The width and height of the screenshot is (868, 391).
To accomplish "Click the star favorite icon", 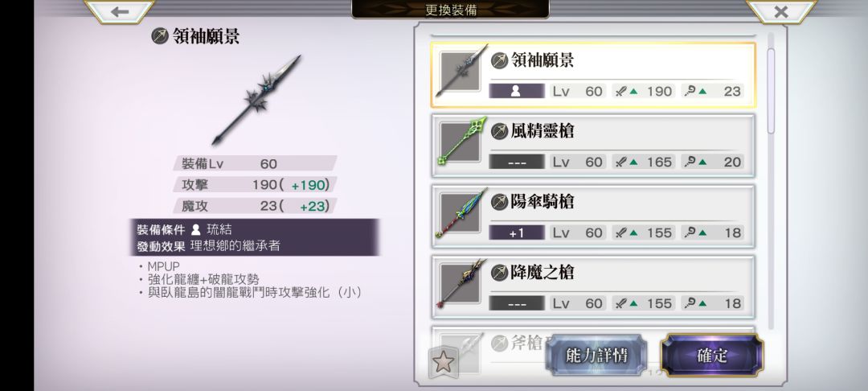I will click(444, 362).
